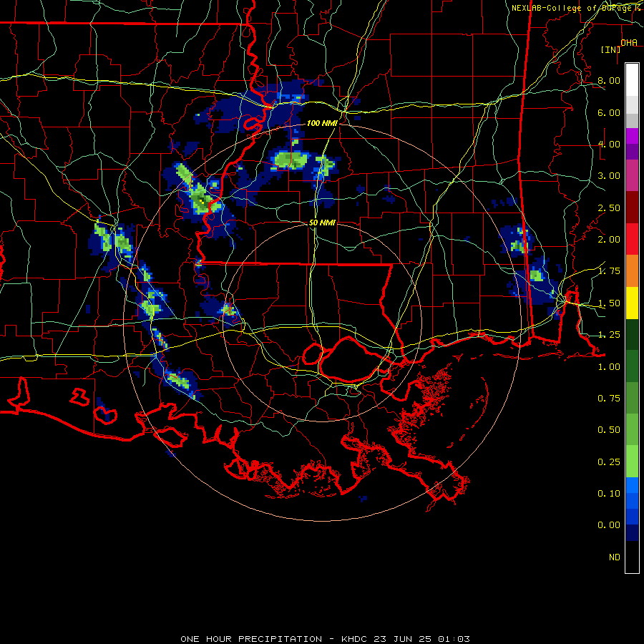Click the white 8.00 inch legend swatch
Screen dimensions: 644x644
point(632,79)
